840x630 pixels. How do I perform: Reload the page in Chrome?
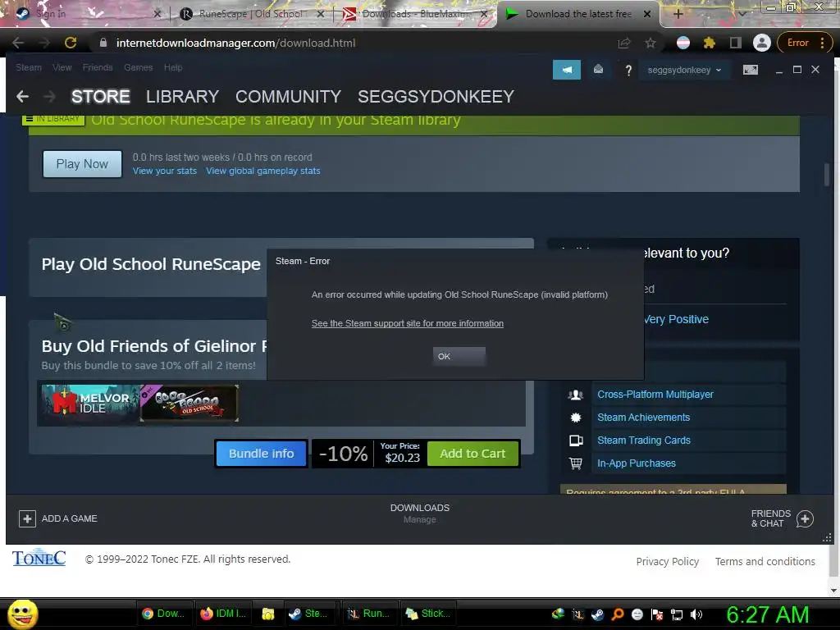pos(71,43)
